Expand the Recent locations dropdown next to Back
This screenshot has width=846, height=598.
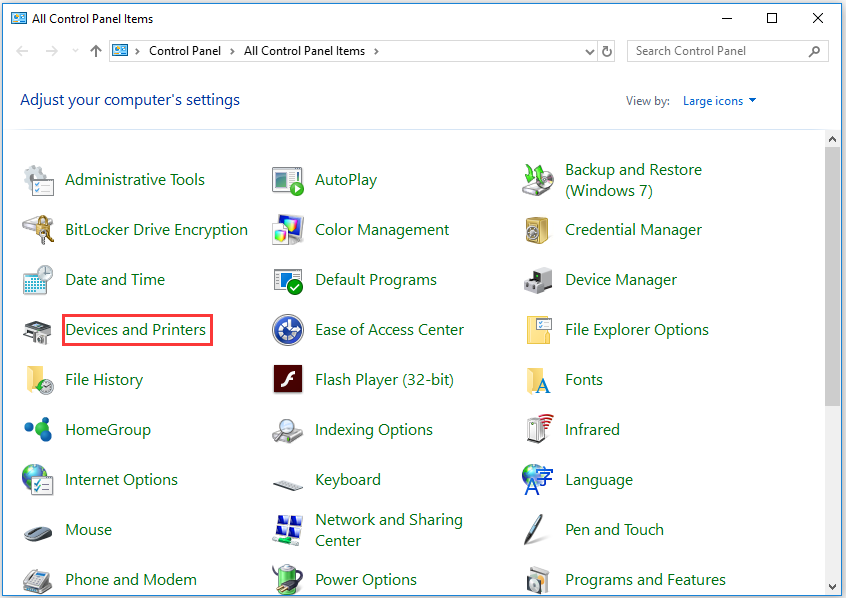coord(74,50)
